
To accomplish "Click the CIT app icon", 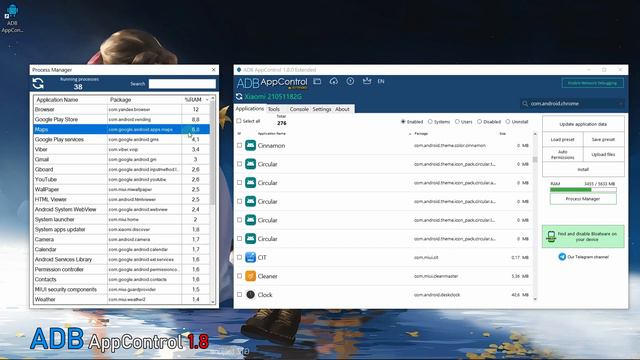I will point(250,257).
